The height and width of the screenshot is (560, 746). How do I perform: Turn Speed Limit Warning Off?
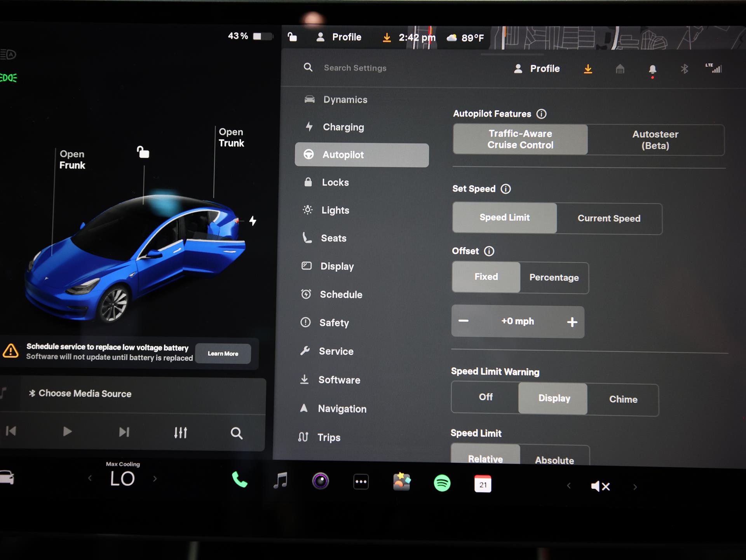click(x=485, y=397)
